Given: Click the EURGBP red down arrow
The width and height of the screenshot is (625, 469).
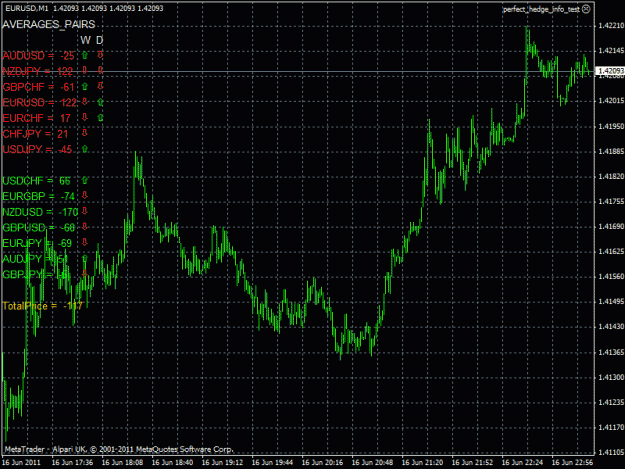Looking at the screenshot, I should click(85, 195).
